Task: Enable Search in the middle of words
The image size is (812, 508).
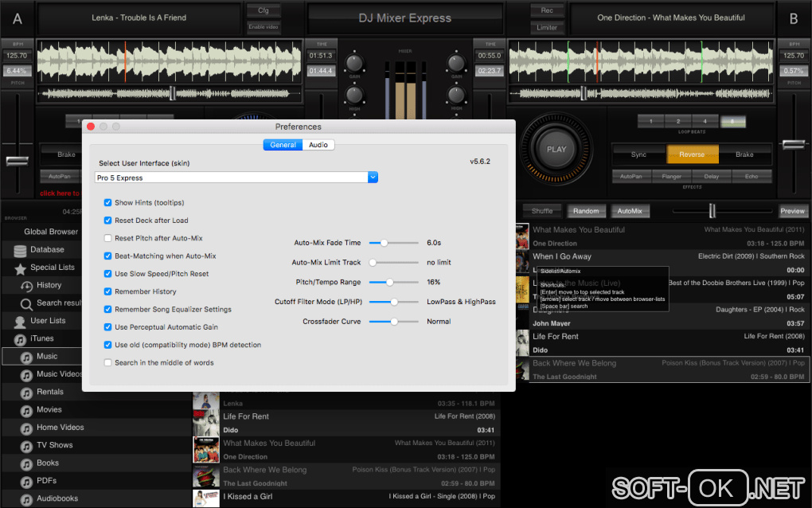Action: point(107,362)
